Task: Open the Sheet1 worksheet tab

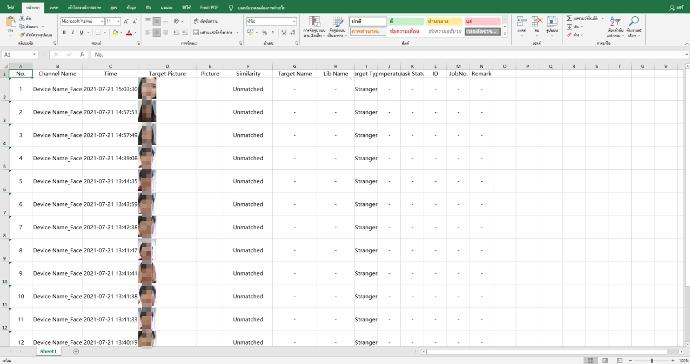Action: tap(48, 352)
